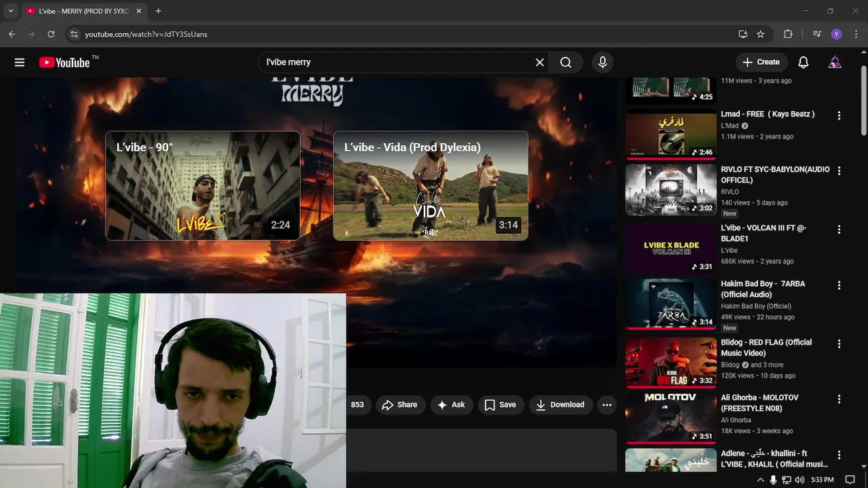Open the tab search dropdown arrow
The image size is (868, 488).
pos(10,11)
